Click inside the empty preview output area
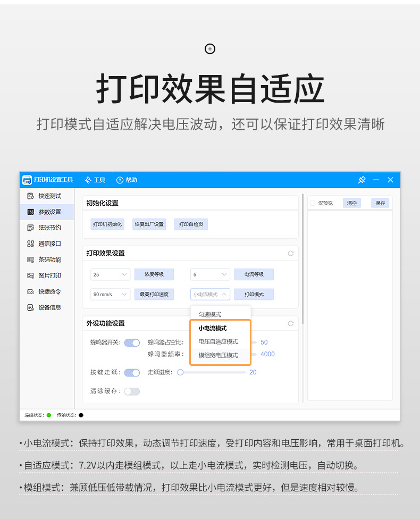The height and width of the screenshot is (519, 420). (350, 305)
